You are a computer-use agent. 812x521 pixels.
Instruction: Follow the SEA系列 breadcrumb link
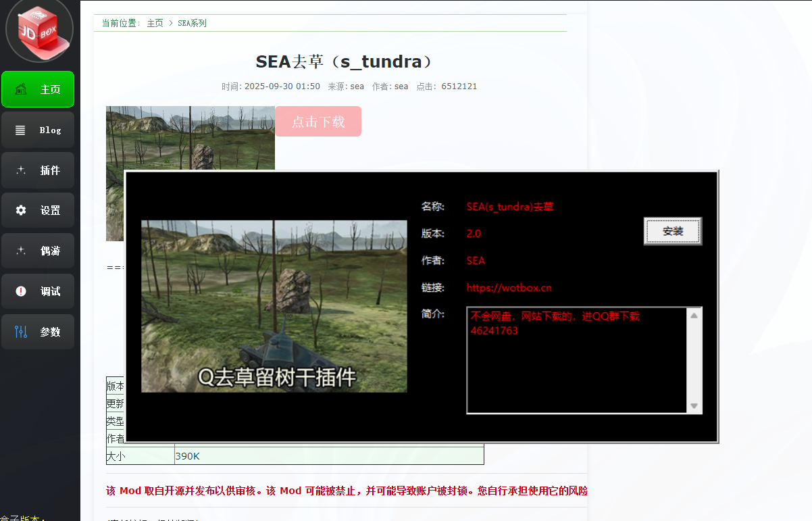click(x=192, y=23)
